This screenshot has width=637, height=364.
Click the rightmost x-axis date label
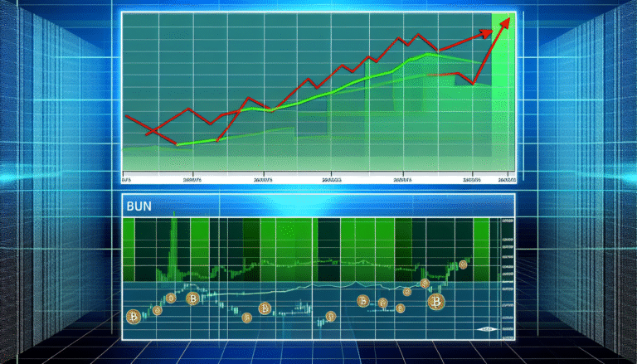(506, 179)
